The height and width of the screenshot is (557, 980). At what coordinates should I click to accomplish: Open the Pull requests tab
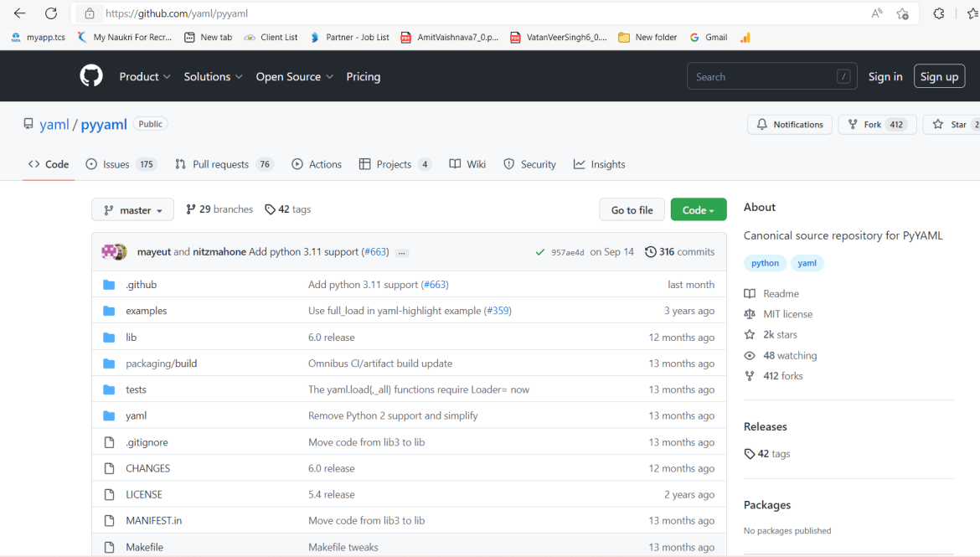[x=224, y=164]
